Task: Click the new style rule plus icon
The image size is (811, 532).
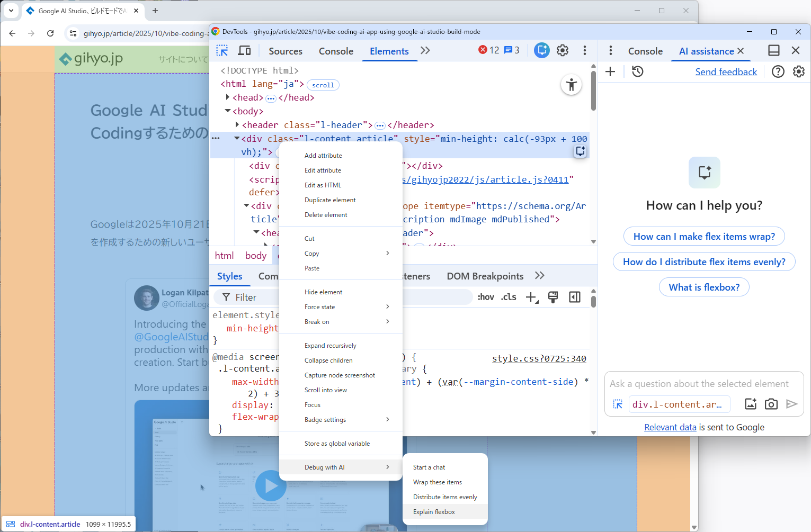Action: click(x=531, y=297)
